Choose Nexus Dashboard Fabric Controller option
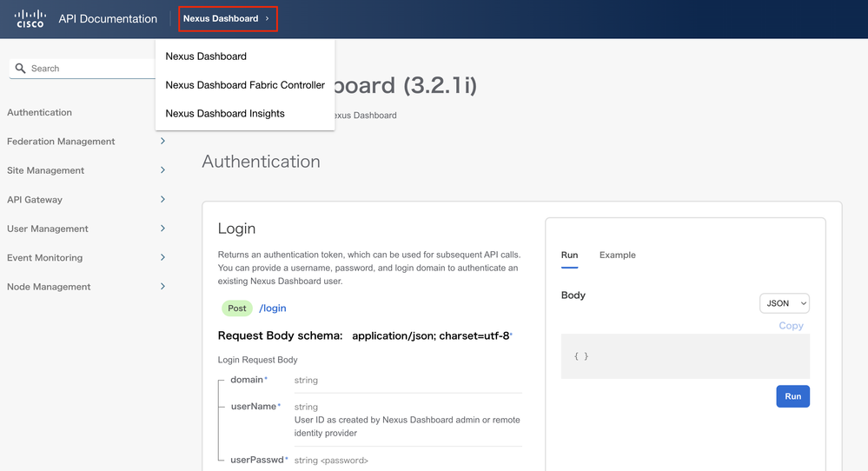868x471 pixels. click(x=245, y=85)
